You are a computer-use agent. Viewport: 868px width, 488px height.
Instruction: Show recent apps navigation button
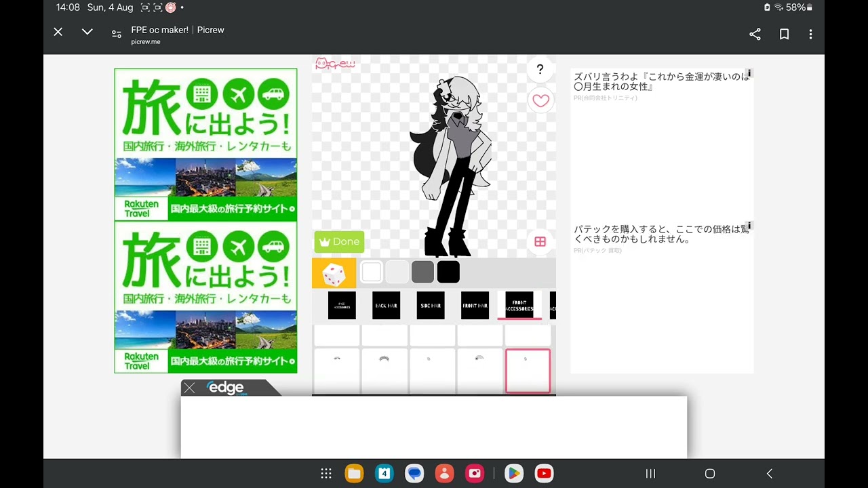click(x=650, y=474)
